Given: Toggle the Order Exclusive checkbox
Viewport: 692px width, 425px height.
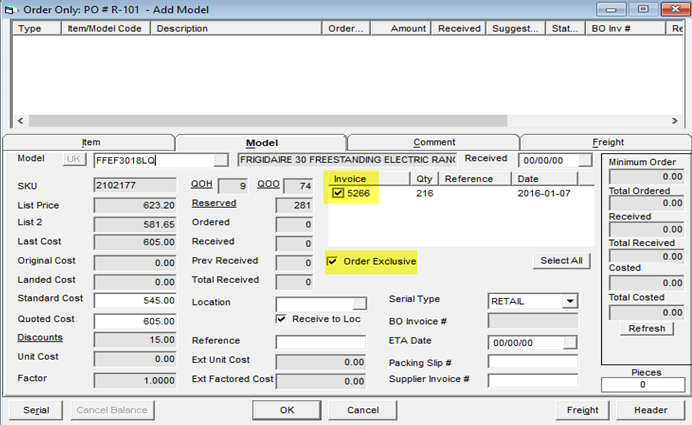Looking at the screenshot, I should (x=332, y=261).
